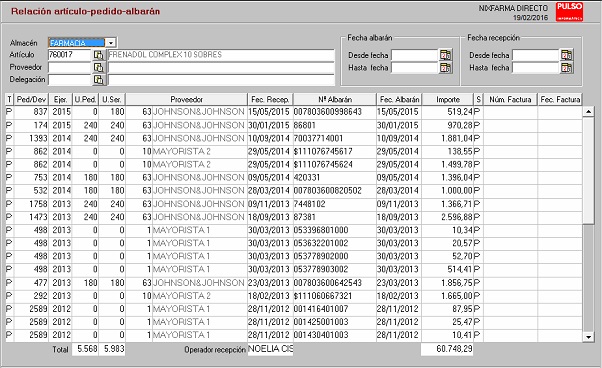Open calendar for Fecha recepción Hasta fecha
This screenshot has height=368, width=602.
coord(567,68)
